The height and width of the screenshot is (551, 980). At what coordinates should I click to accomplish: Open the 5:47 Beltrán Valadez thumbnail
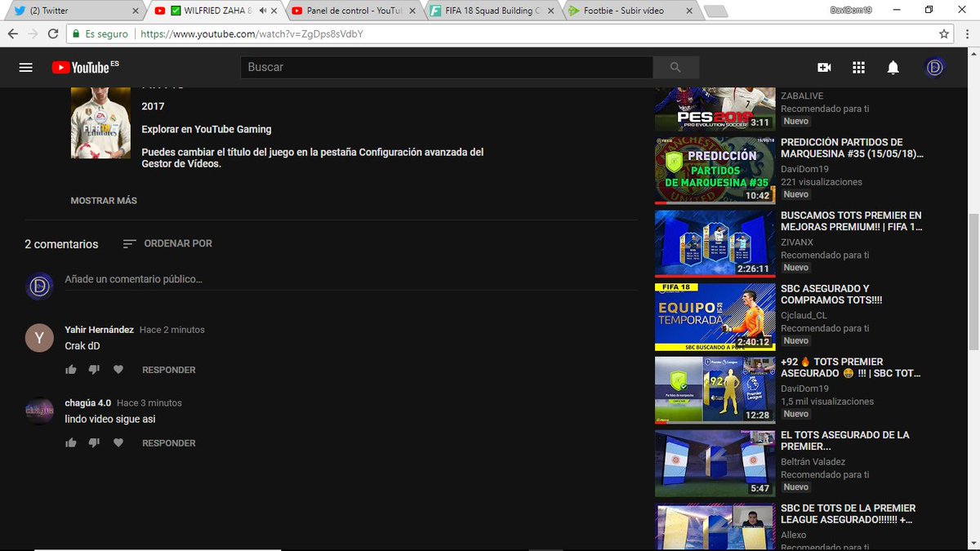[x=715, y=463]
